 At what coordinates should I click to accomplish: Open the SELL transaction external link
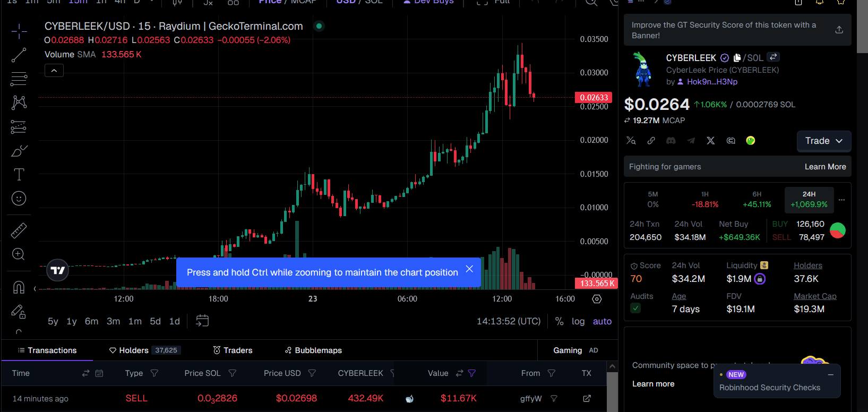(587, 398)
